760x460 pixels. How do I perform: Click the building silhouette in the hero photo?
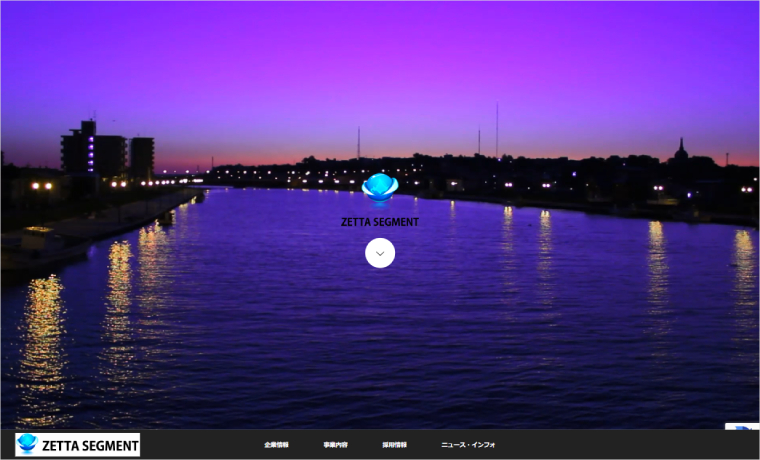pyautogui.click(x=93, y=152)
